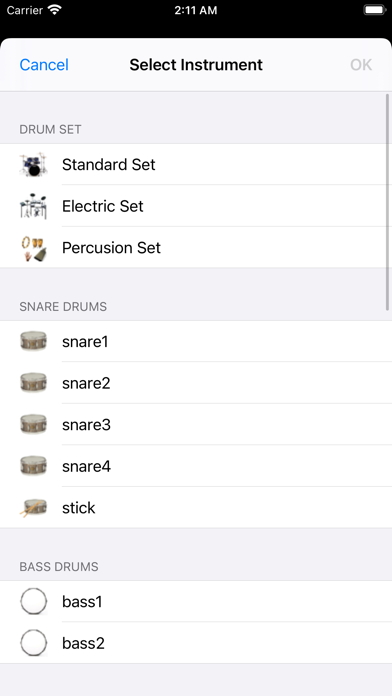Choose the snare4 list item
The image size is (392, 696).
(196, 466)
